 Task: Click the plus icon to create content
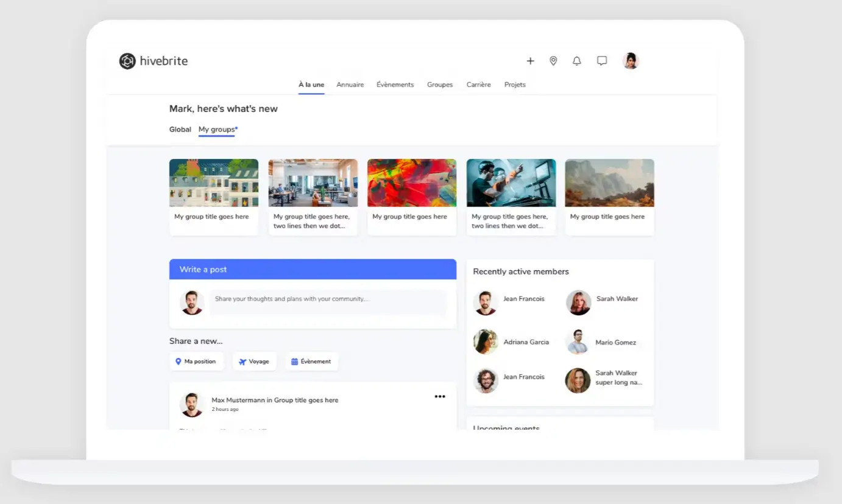point(530,61)
